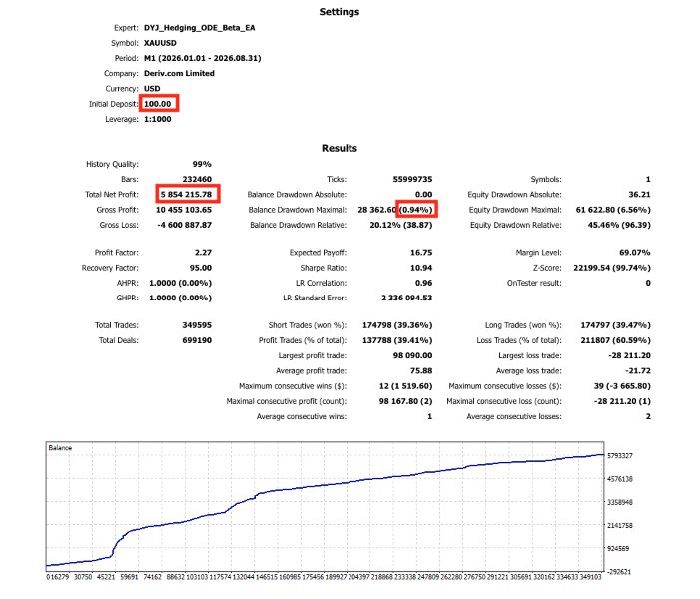Click the AHPR value 1.0000 (0.00%)

(181, 283)
